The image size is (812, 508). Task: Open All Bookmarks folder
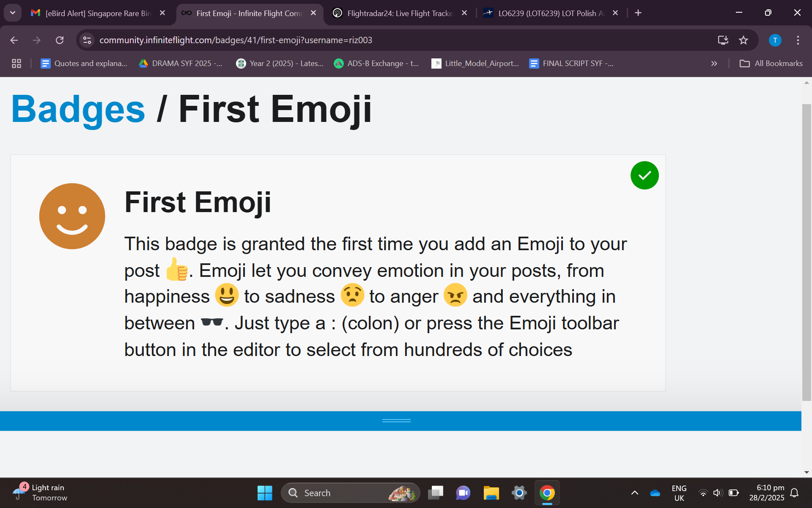(x=771, y=63)
